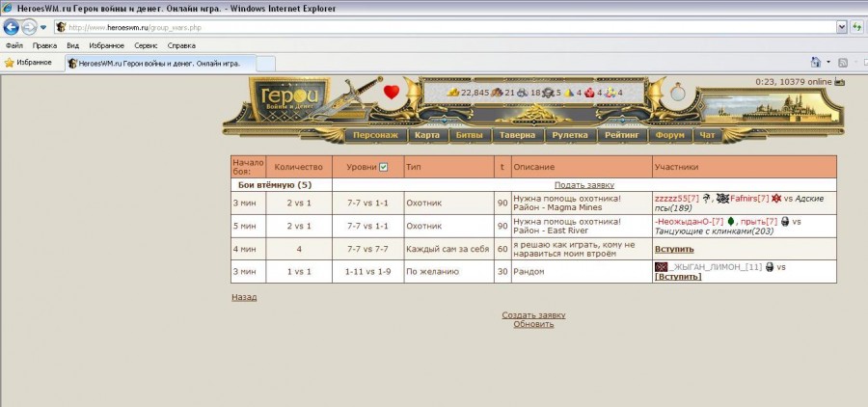
Task: Click the browser Forward arrow button
Action: [29, 27]
